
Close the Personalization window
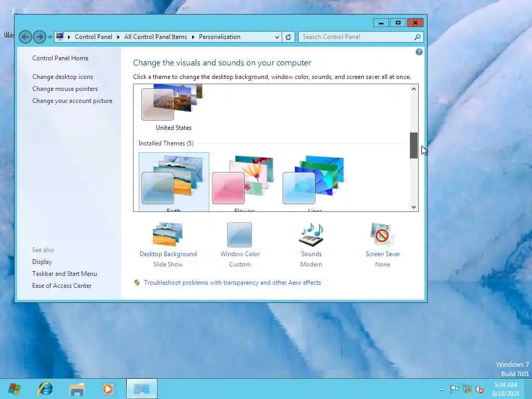coord(415,23)
